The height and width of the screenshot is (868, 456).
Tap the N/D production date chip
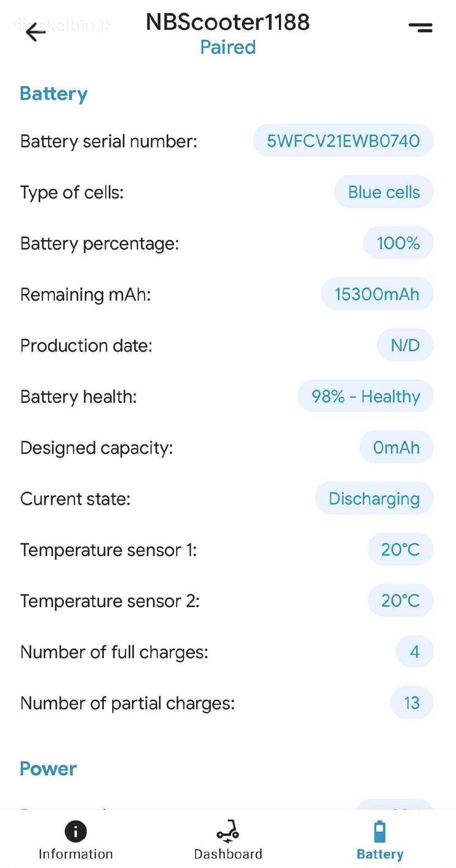[x=405, y=345]
